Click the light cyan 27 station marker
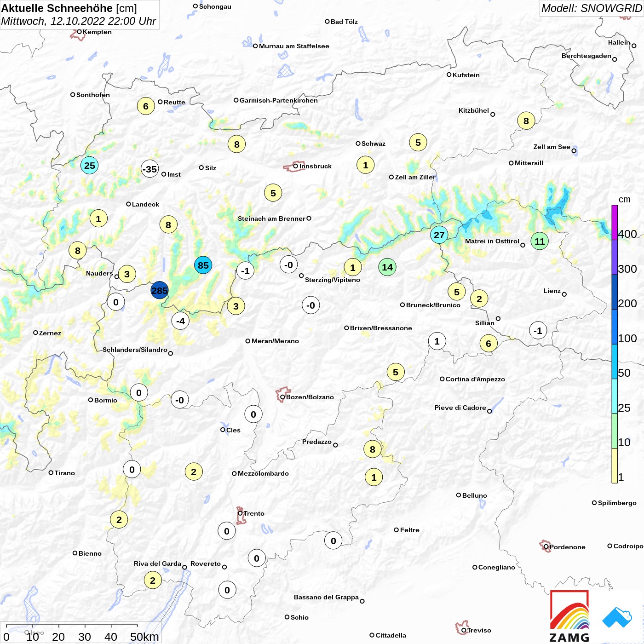The image size is (644, 644). [439, 235]
